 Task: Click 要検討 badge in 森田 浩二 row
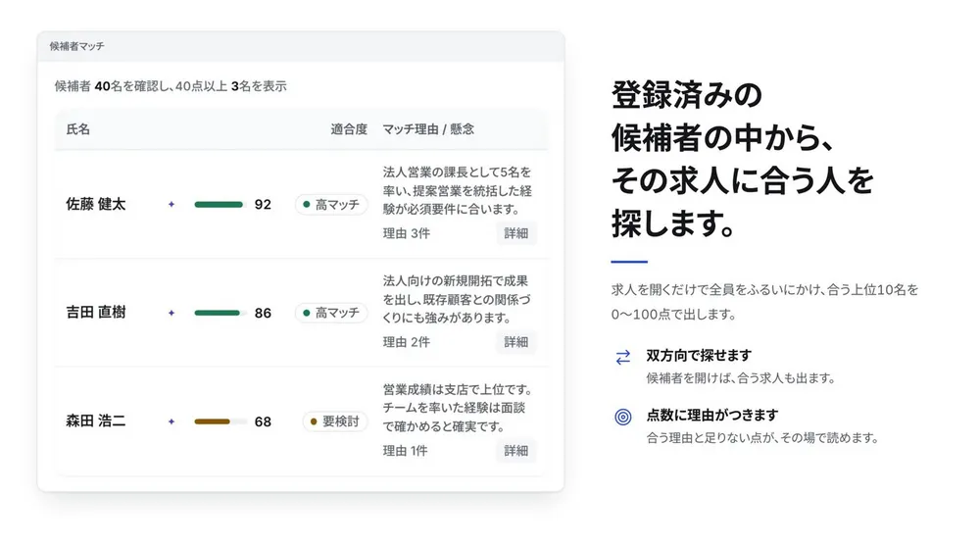click(x=335, y=421)
